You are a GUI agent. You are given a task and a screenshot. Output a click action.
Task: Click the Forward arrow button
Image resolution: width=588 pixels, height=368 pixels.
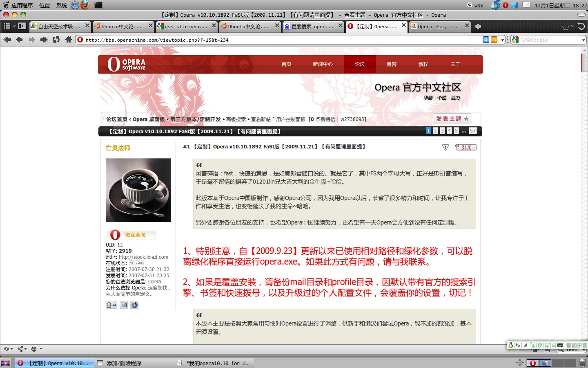pyautogui.click(x=32, y=40)
